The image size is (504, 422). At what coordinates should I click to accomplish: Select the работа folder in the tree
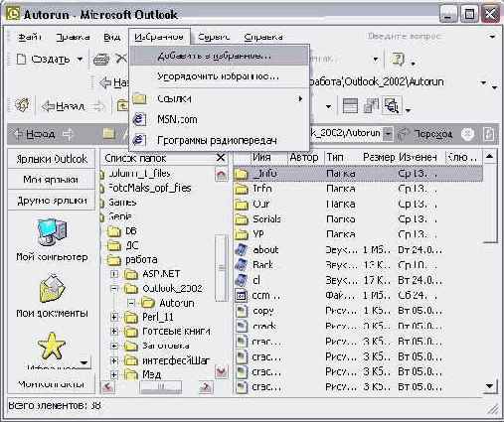pyautogui.click(x=141, y=259)
